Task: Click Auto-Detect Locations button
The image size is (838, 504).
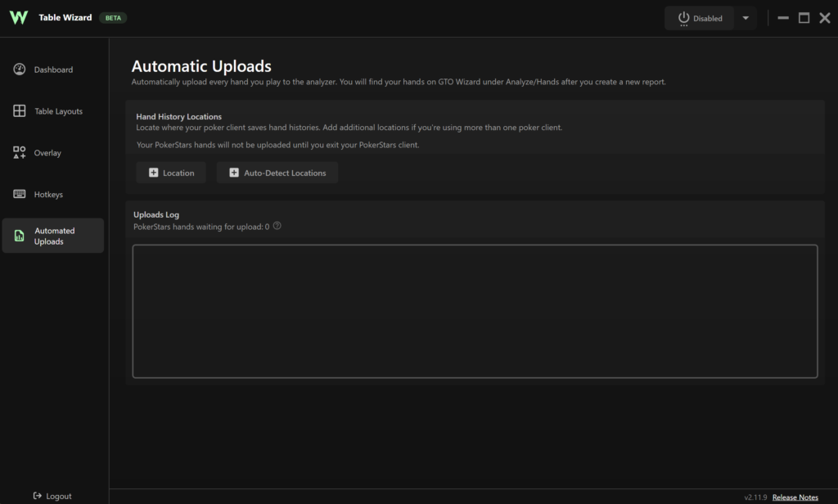Action: click(x=277, y=173)
